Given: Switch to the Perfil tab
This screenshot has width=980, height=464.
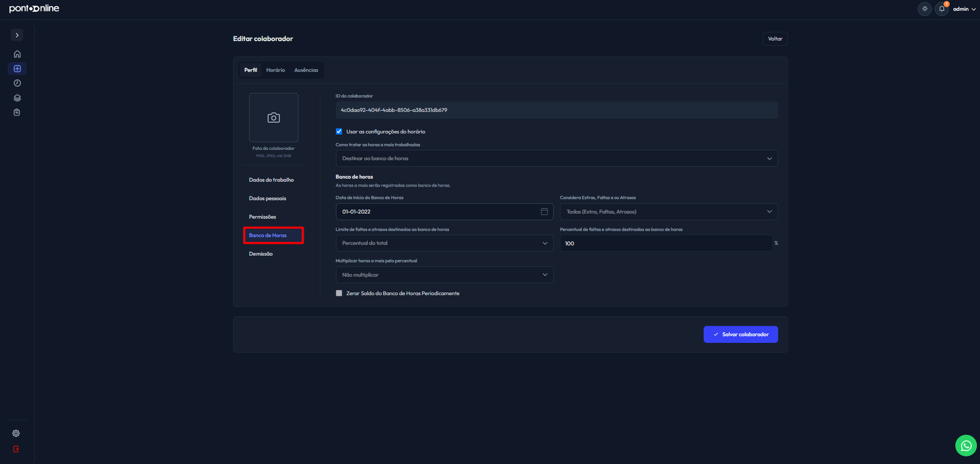Looking at the screenshot, I should pyautogui.click(x=251, y=70).
